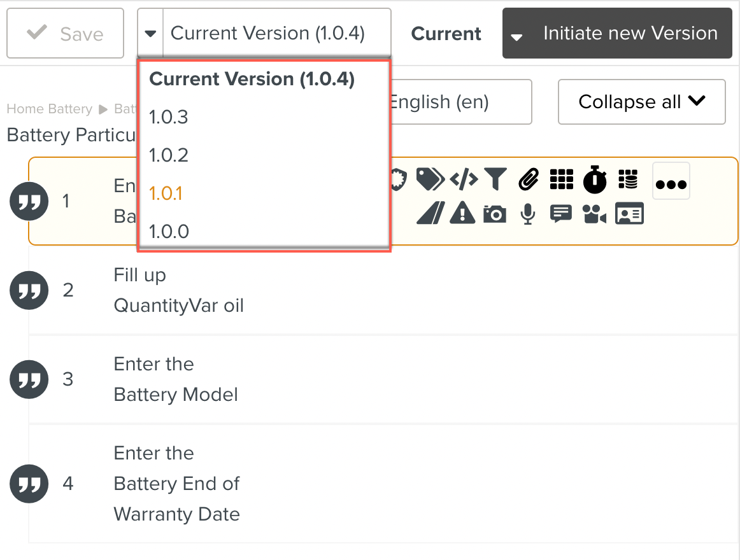This screenshot has height=560, width=740.
Task: Open the three-dots more options button
Action: pos(671,181)
